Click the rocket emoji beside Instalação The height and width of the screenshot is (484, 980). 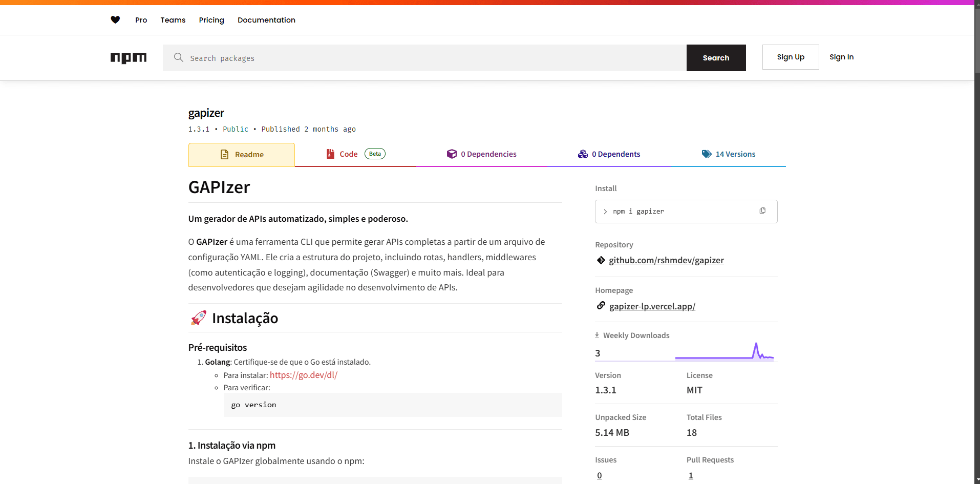[x=199, y=318]
